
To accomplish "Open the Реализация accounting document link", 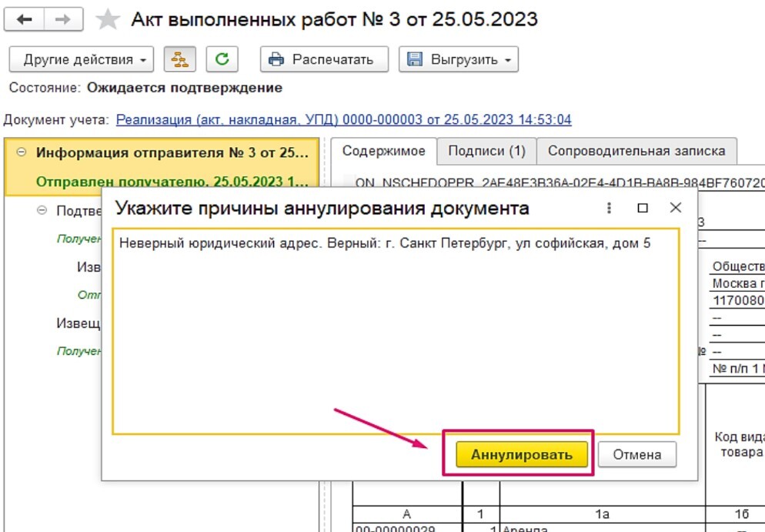I will coord(343,120).
